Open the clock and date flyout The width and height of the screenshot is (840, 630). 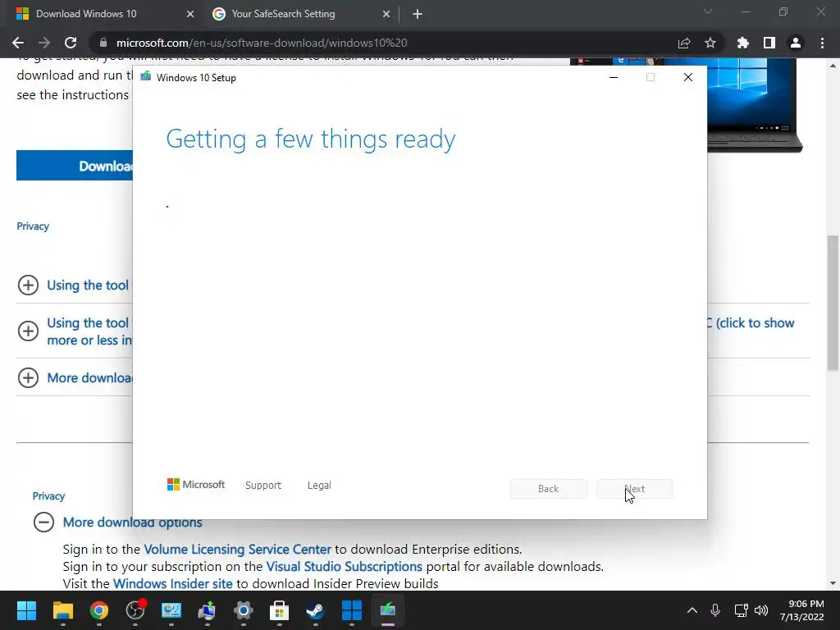(x=802, y=610)
